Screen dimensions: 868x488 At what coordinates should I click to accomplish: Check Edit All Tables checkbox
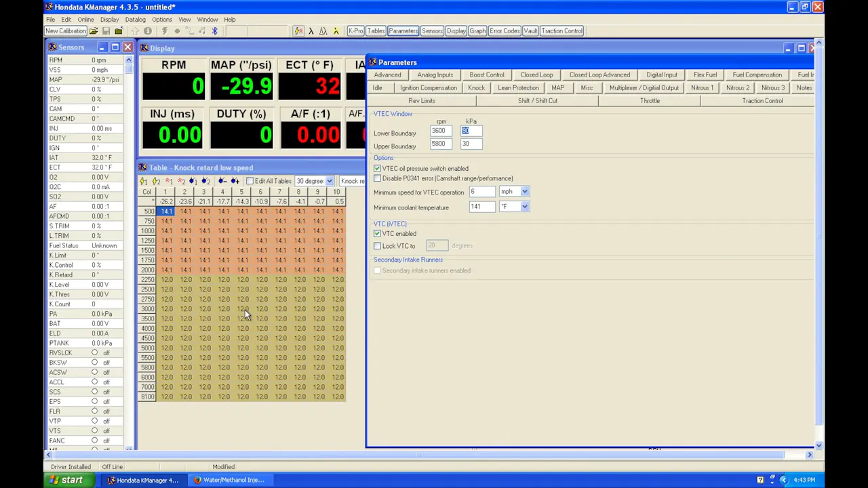[250, 181]
